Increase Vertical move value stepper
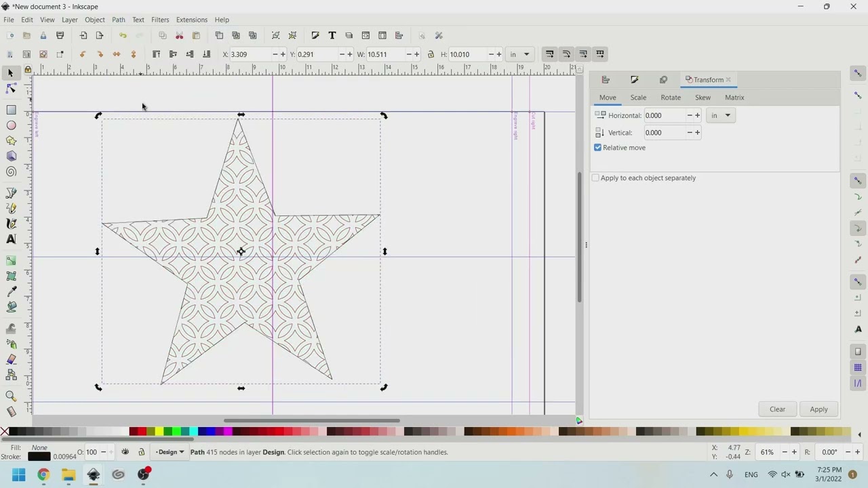The image size is (868, 488). coord(697,133)
